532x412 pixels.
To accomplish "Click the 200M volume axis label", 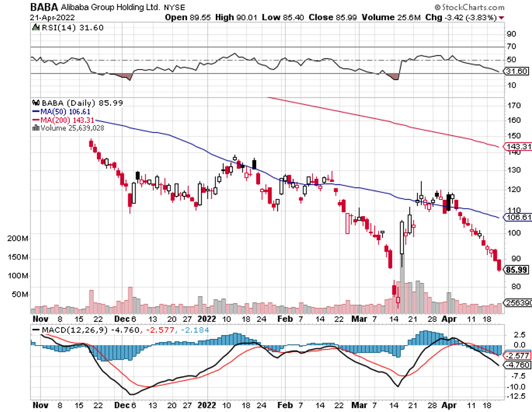I will pyautogui.click(x=18, y=239).
